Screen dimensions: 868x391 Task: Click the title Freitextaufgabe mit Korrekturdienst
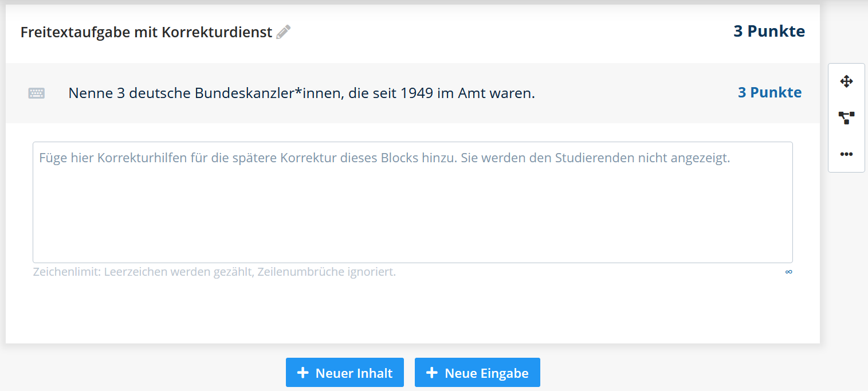(146, 33)
